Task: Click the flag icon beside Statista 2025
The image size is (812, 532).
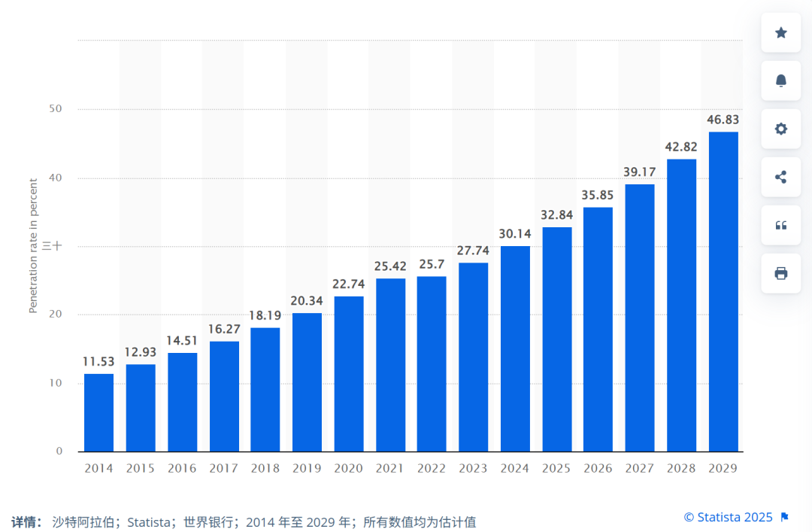Action: coord(784,517)
